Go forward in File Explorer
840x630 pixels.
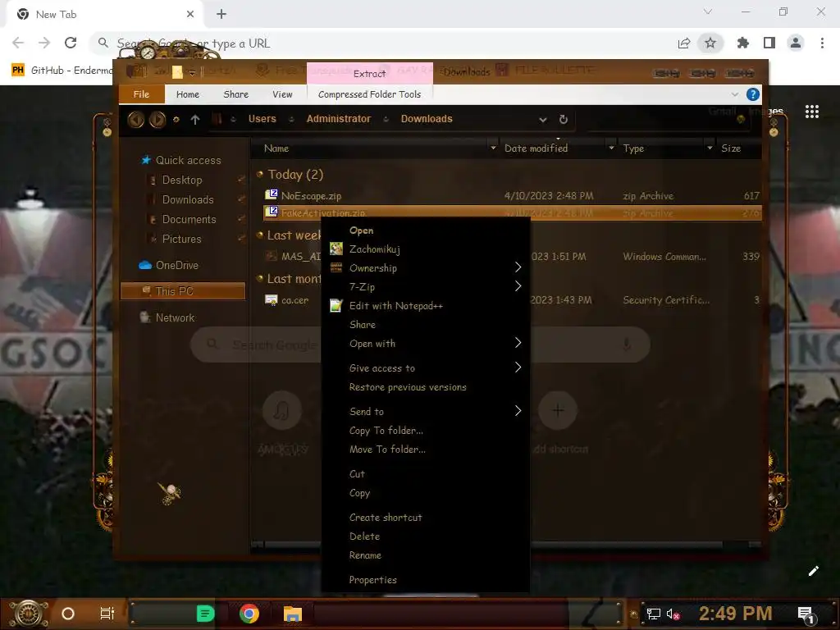[157, 119]
